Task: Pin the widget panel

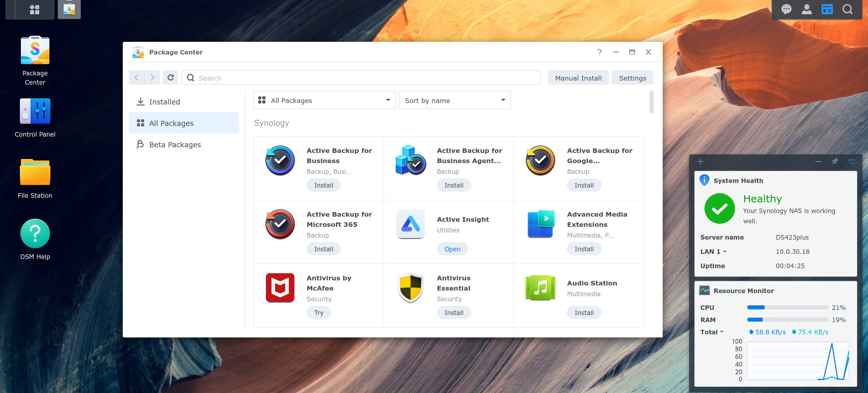Action: click(834, 162)
